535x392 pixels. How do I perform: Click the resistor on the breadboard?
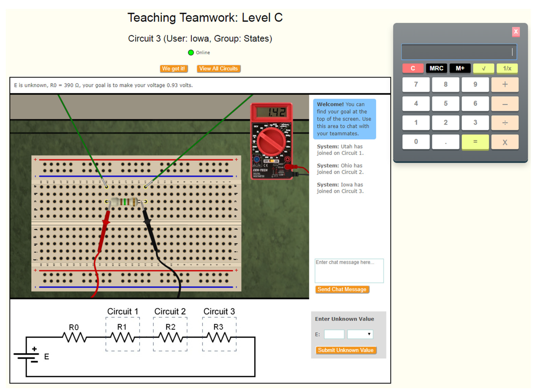click(125, 202)
